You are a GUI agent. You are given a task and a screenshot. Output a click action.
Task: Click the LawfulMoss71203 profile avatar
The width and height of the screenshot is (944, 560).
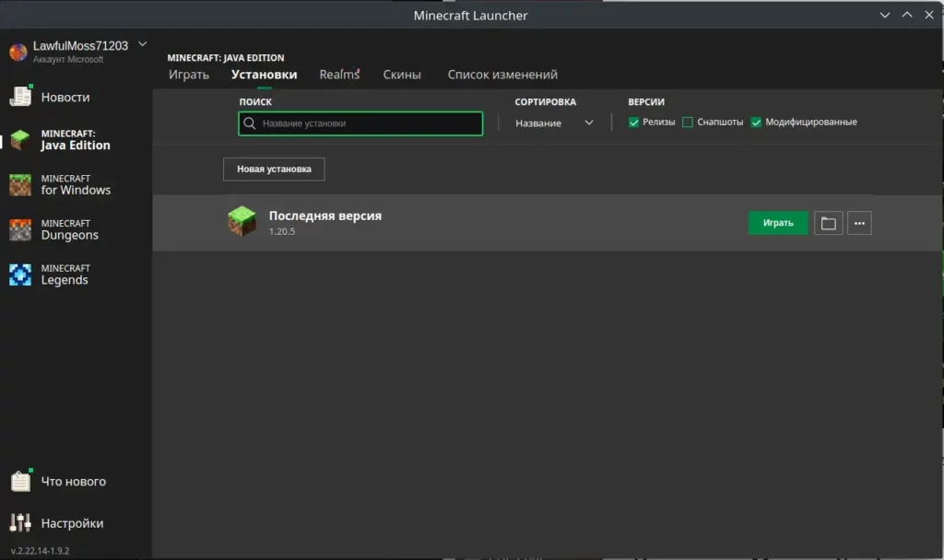18,52
